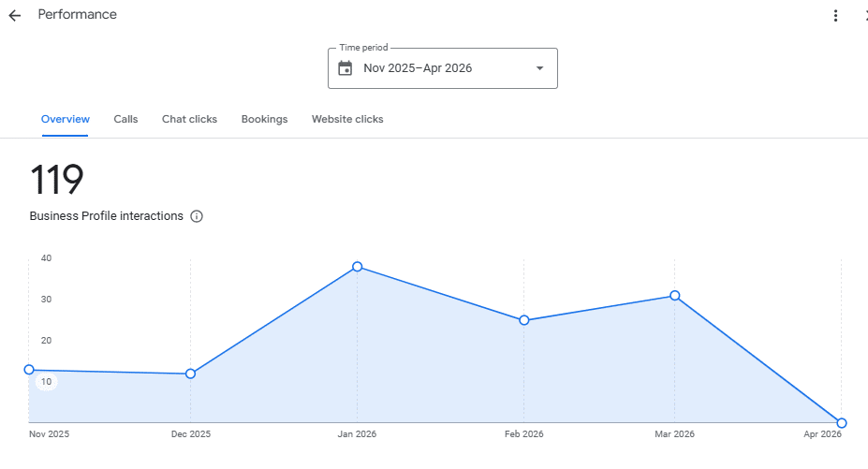Click the Dec 2025 data point

tap(190, 374)
